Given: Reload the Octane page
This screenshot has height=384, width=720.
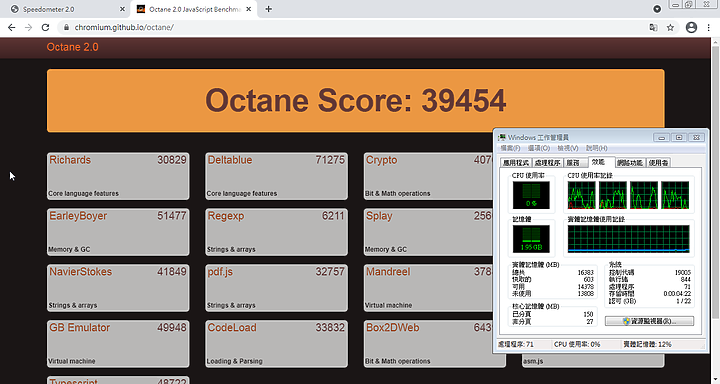Looking at the screenshot, I should click(x=45, y=28).
